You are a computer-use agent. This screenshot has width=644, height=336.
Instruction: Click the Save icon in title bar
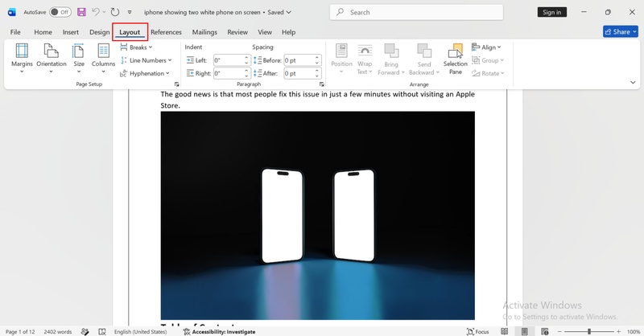click(81, 12)
